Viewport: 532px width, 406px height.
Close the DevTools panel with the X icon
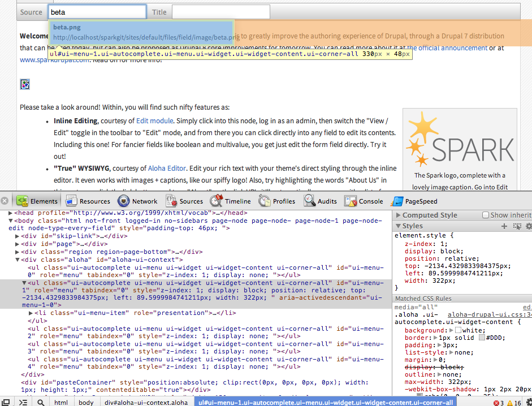5,201
